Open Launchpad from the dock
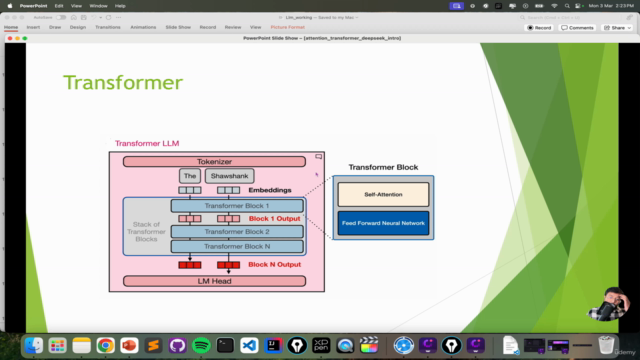This screenshot has width=640, height=360. (58, 346)
